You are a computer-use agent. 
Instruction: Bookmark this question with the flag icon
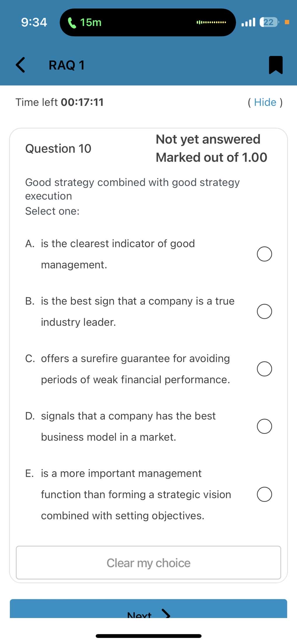(275, 65)
